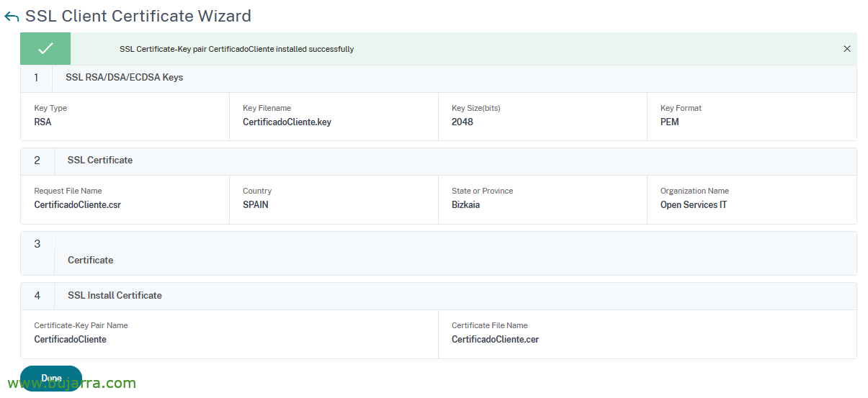Screen dimensions: 868x398
Task: Click the Key Filename label
Action: point(267,109)
